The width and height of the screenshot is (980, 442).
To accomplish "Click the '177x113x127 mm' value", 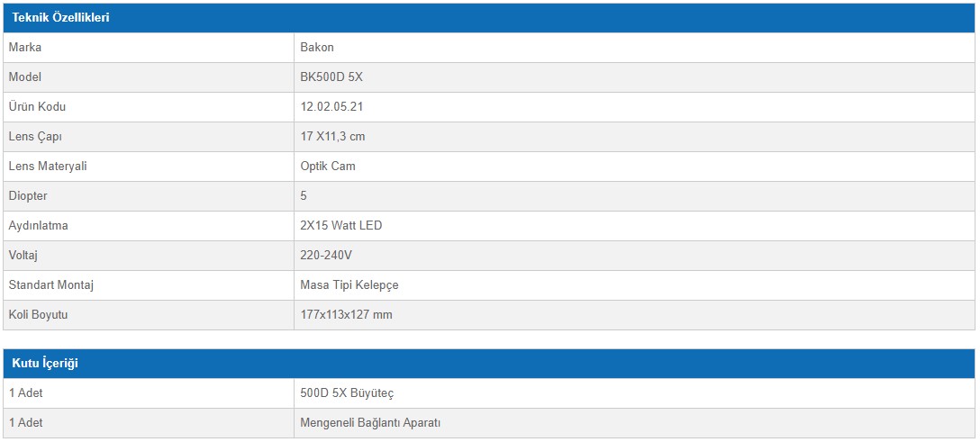I will 346,315.
